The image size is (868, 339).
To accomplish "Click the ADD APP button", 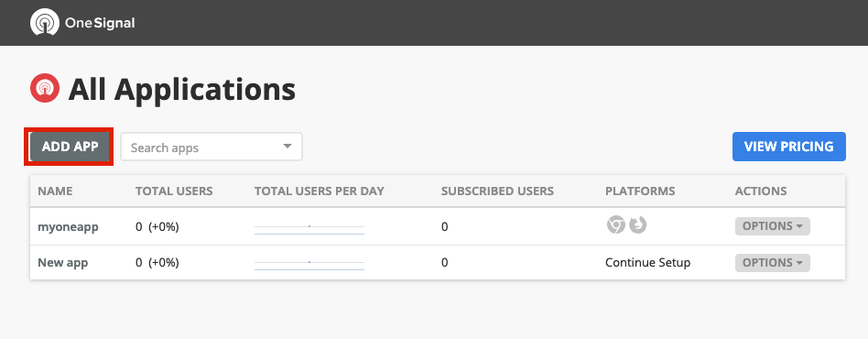I will pos(70,147).
